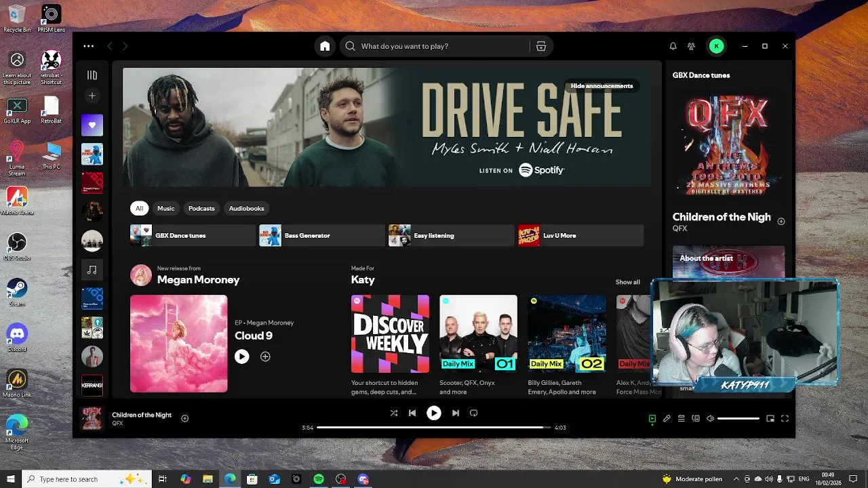Enter full screen player mode
The image size is (868, 488).
tap(785, 419)
